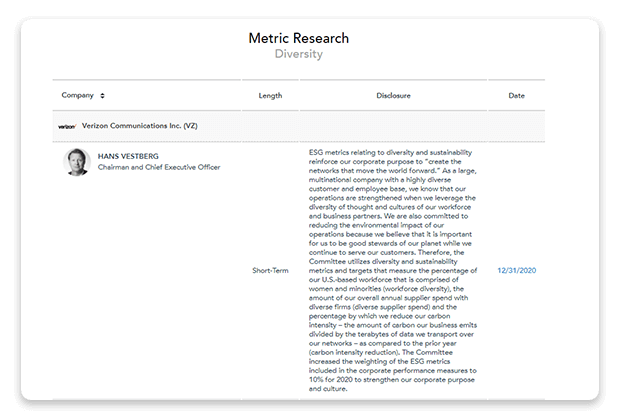
Task: Select Verizon Communications Inc. (VZ) row
Action: point(299,126)
